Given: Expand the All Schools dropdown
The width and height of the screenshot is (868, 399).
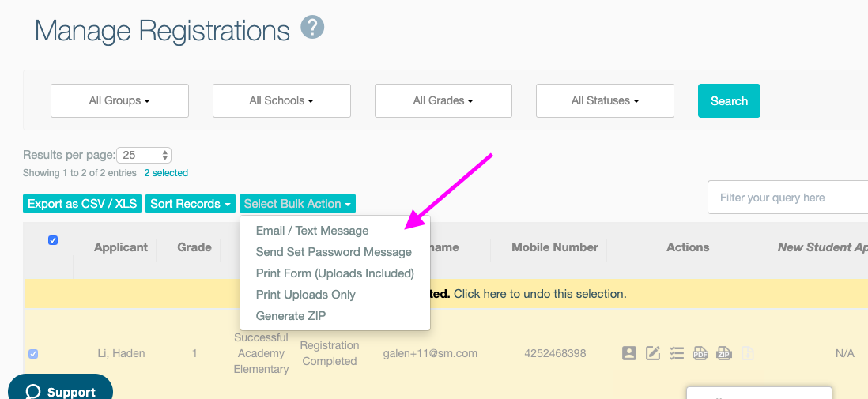Looking at the screenshot, I should (281, 100).
